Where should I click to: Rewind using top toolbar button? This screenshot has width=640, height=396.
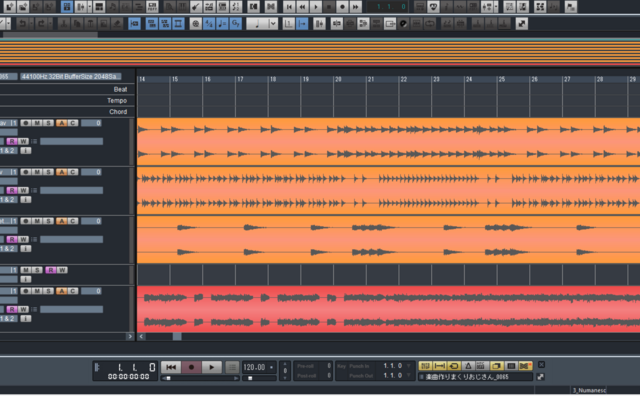click(302, 7)
